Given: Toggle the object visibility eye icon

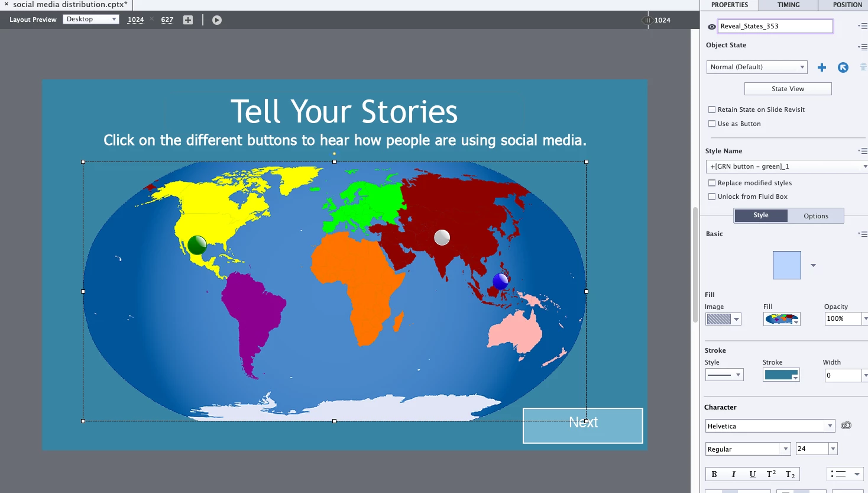Looking at the screenshot, I should tap(712, 27).
